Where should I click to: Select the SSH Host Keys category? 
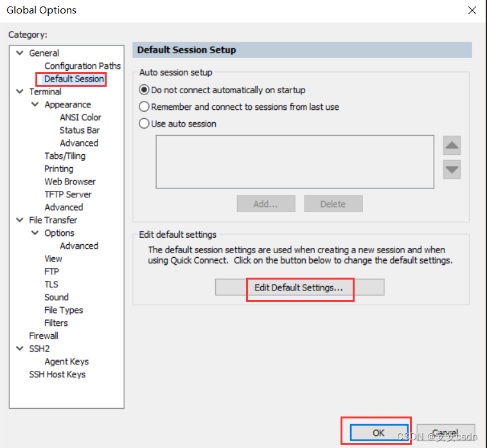coord(57,374)
